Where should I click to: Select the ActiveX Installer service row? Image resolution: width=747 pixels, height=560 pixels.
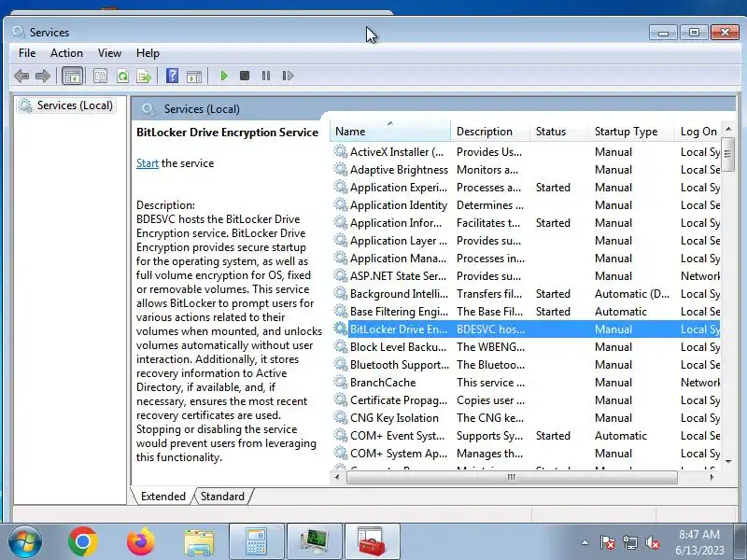pos(526,152)
